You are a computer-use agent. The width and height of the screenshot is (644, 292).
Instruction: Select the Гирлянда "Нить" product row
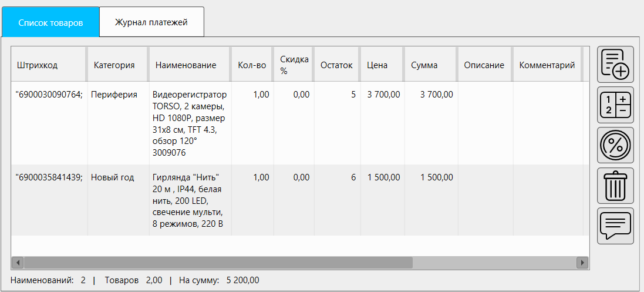pyautogui.click(x=189, y=200)
